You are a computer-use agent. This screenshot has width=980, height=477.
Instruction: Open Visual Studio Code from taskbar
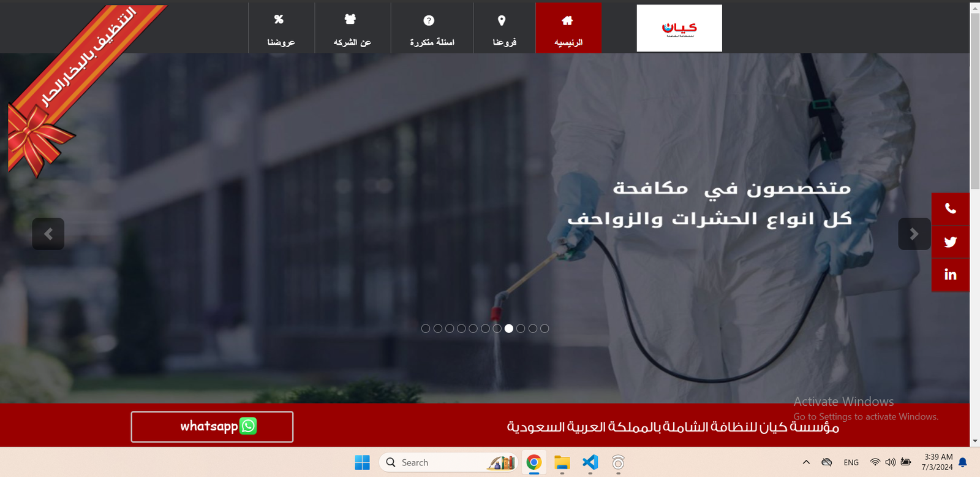click(590, 462)
